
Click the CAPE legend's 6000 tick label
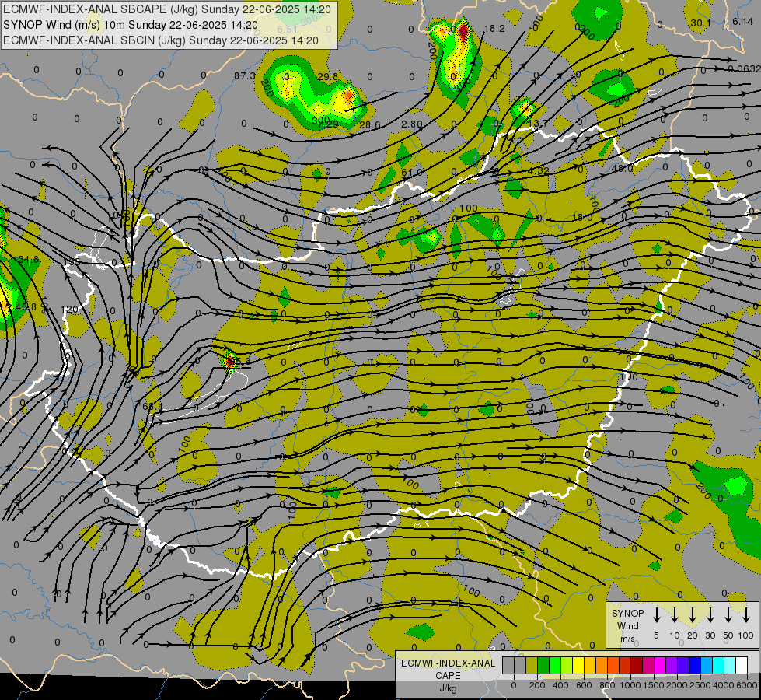748,685
